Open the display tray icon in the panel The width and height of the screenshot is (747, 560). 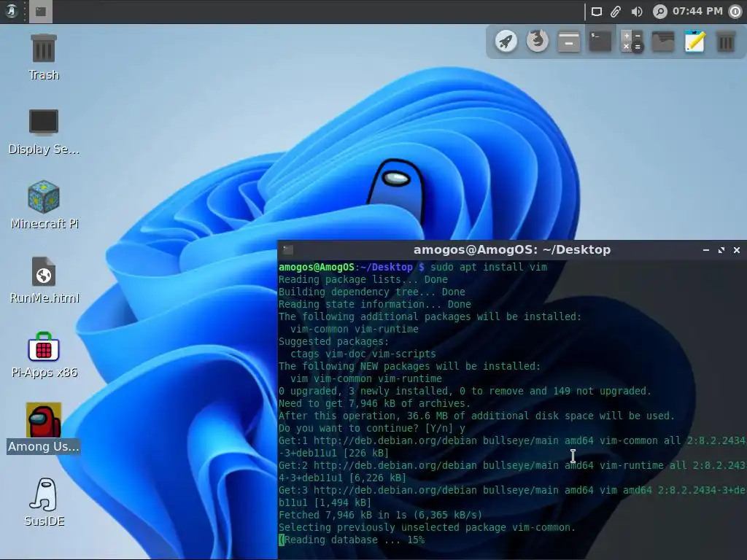pyautogui.click(x=597, y=12)
